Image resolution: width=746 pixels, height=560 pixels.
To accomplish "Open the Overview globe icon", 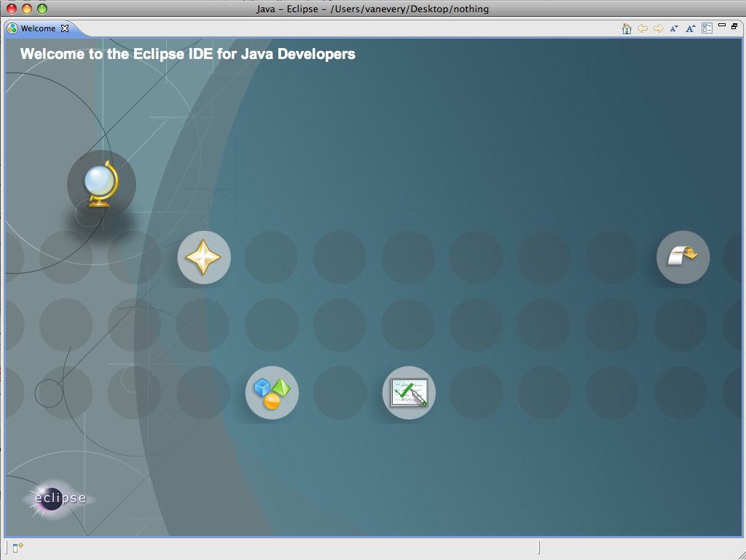I will pyautogui.click(x=101, y=184).
